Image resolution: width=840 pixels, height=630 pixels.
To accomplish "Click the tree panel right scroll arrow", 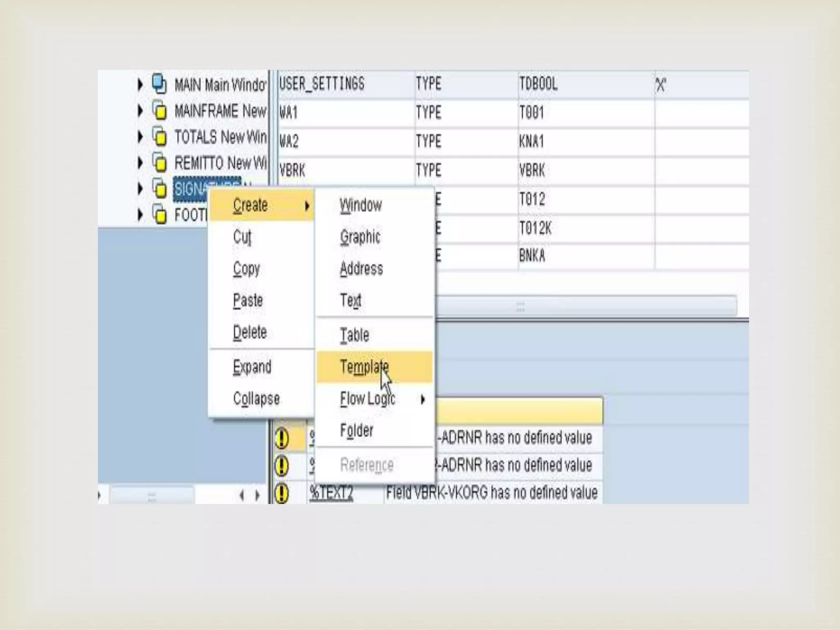I will click(x=258, y=496).
